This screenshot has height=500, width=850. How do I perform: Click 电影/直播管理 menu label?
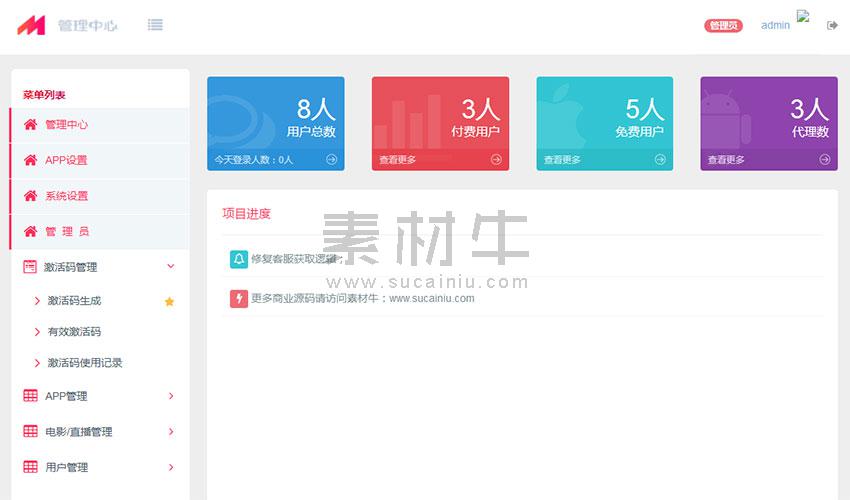(79, 432)
